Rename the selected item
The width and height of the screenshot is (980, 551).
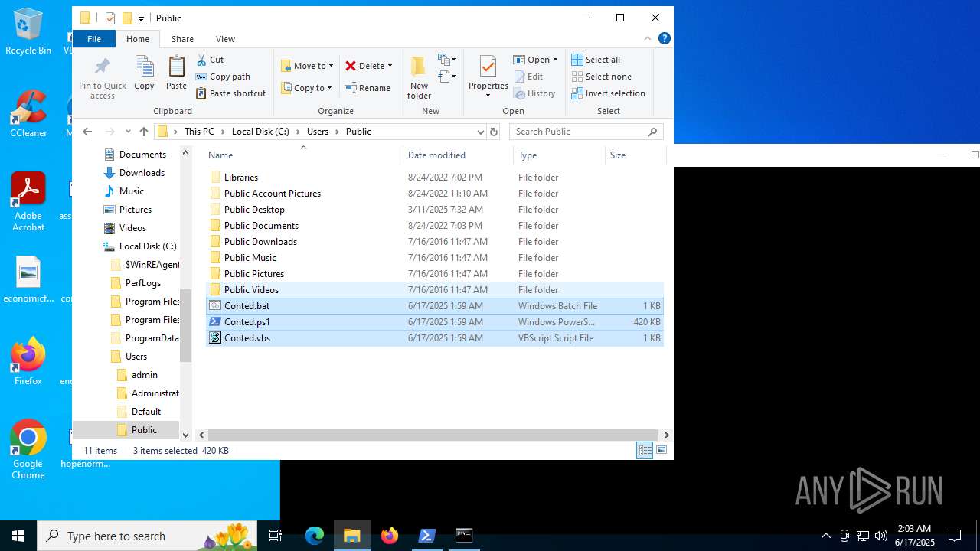[367, 88]
